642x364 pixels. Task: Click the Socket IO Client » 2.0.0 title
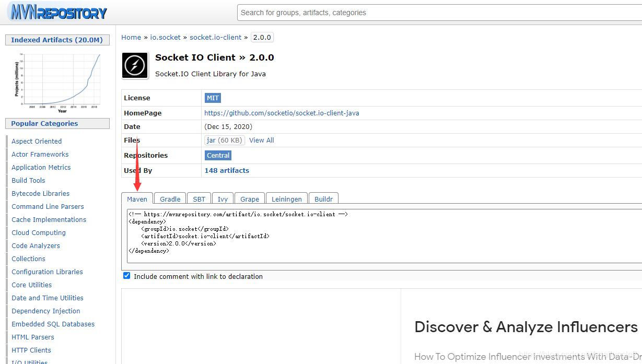[x=215, y=57]
